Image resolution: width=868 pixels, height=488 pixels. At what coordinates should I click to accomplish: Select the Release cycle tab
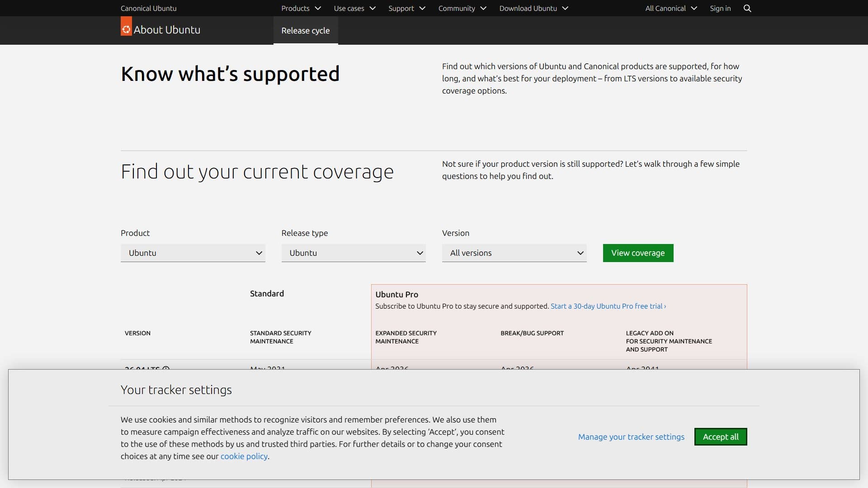coord(306,30)
